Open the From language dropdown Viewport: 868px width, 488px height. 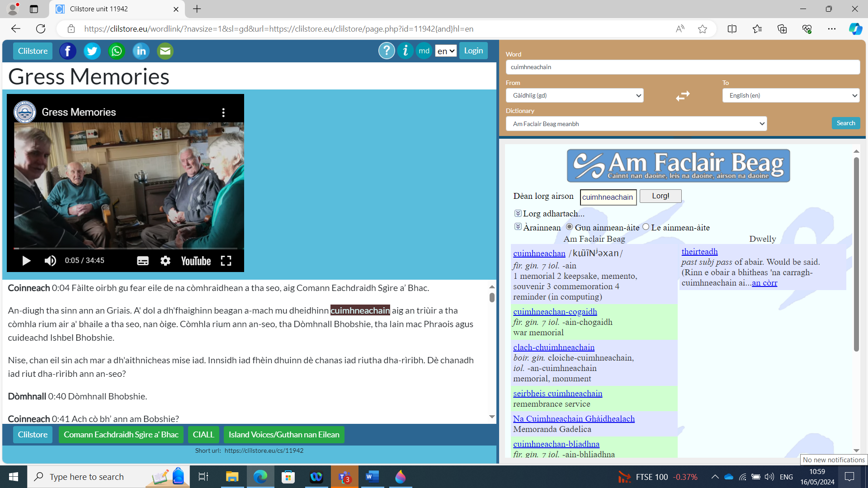coord(575,95)
